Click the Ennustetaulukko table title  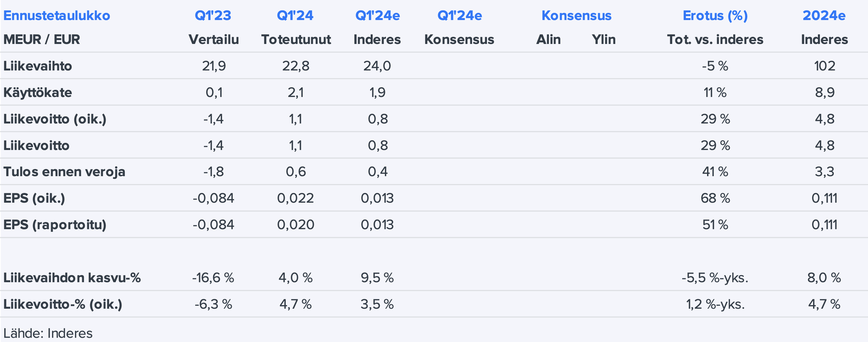(x=57, y=16)
